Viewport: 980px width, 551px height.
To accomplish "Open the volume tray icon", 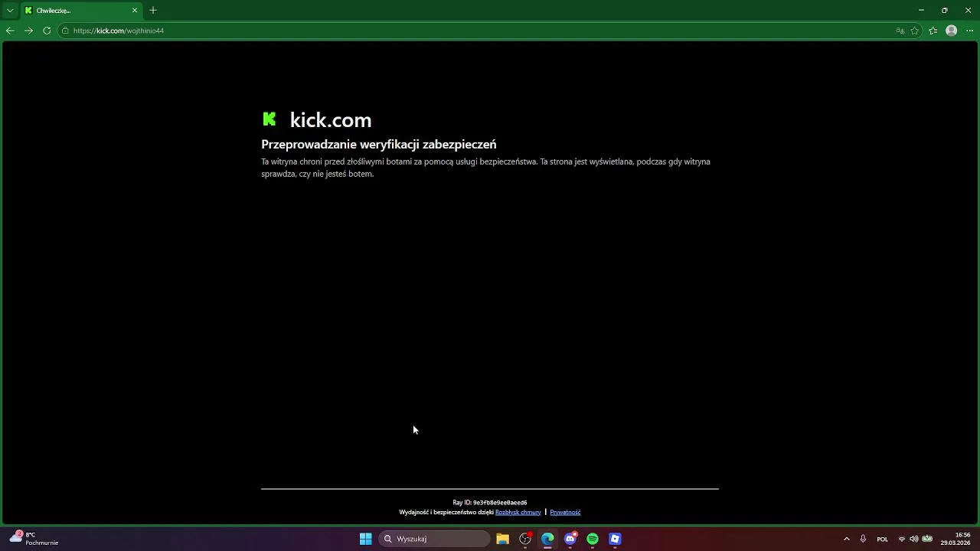I will click(914, 539).
